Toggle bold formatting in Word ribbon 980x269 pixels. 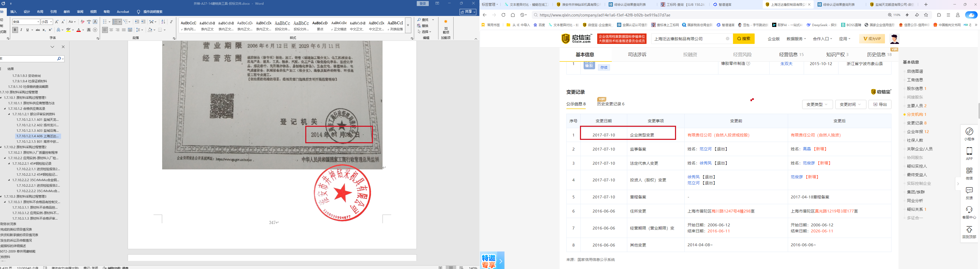(15, 30)
